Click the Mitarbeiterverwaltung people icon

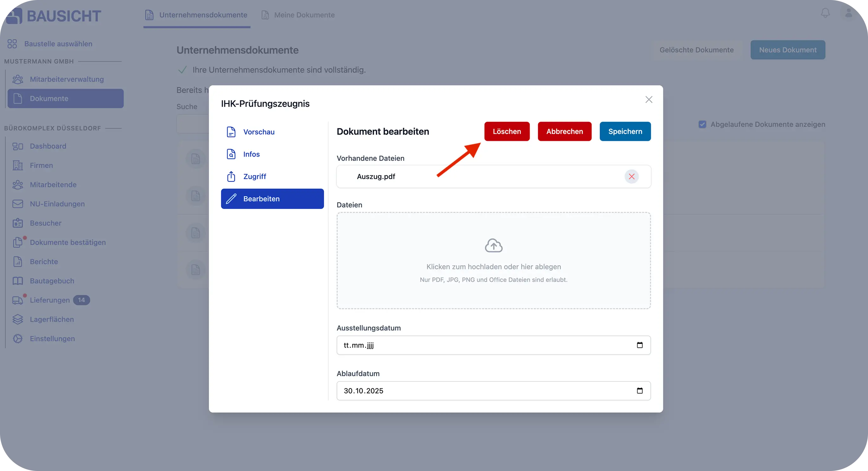tap(18, 79)
